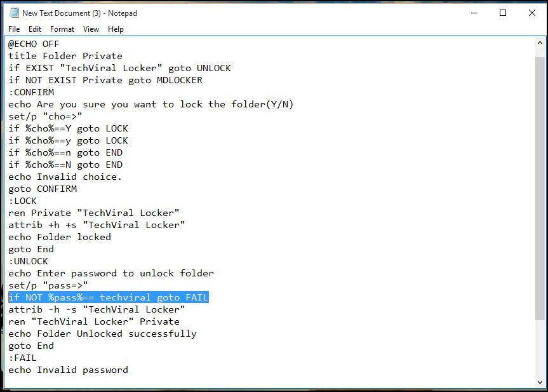
Task: Open the File menu
Action: pyautogui.click(x=14, y=29)
